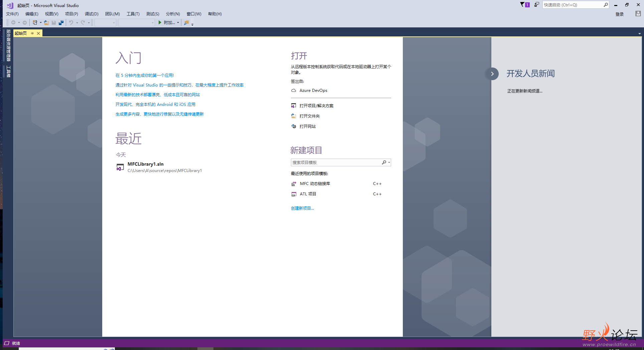Open the 编辑(E) menu
644x350 pixels.
pos(32,14)
